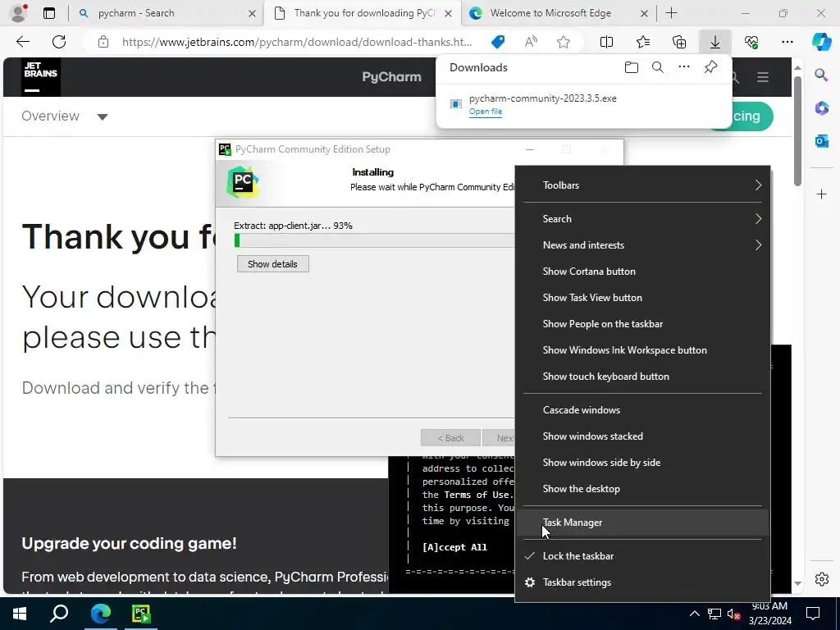Select Show Cortana button
This screenshot has height=630, width=840.
[642, 271]
